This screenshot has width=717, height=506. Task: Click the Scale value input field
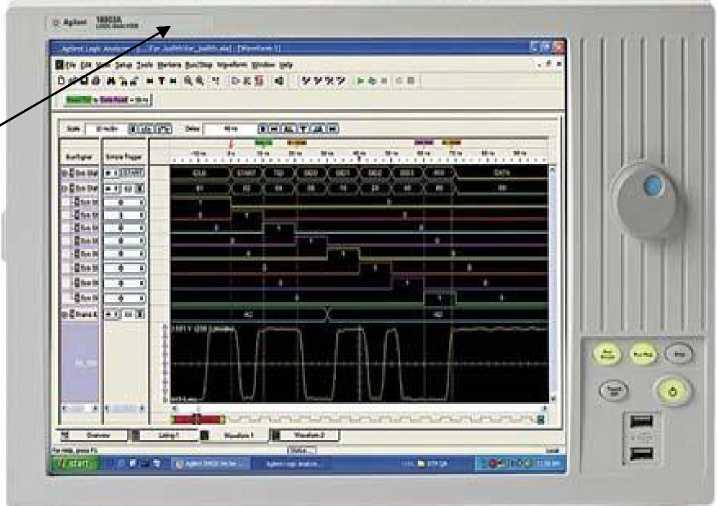106,129
